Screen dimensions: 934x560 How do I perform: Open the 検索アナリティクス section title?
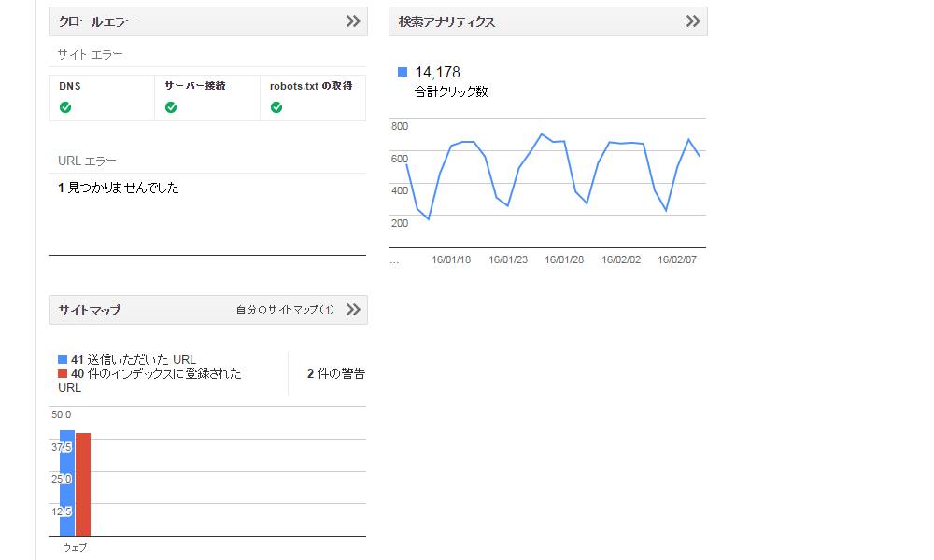[x=446, y=21]
